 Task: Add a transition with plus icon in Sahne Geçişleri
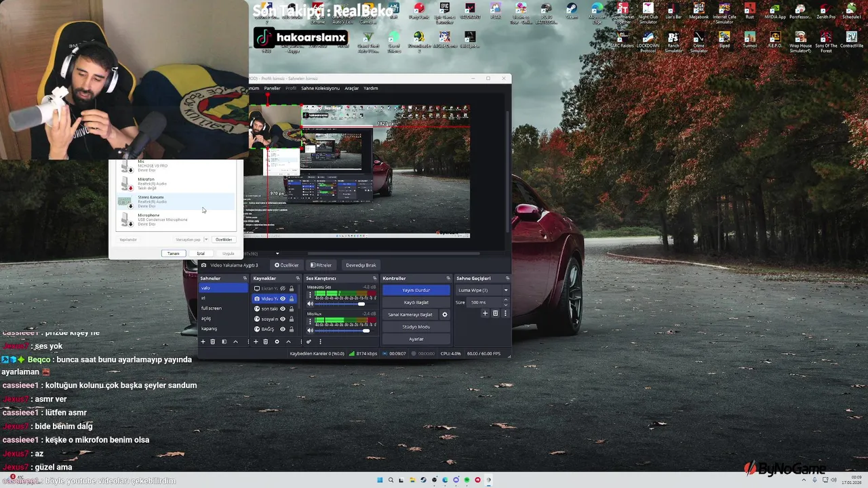pyautogui.click(x=485, y=313)
